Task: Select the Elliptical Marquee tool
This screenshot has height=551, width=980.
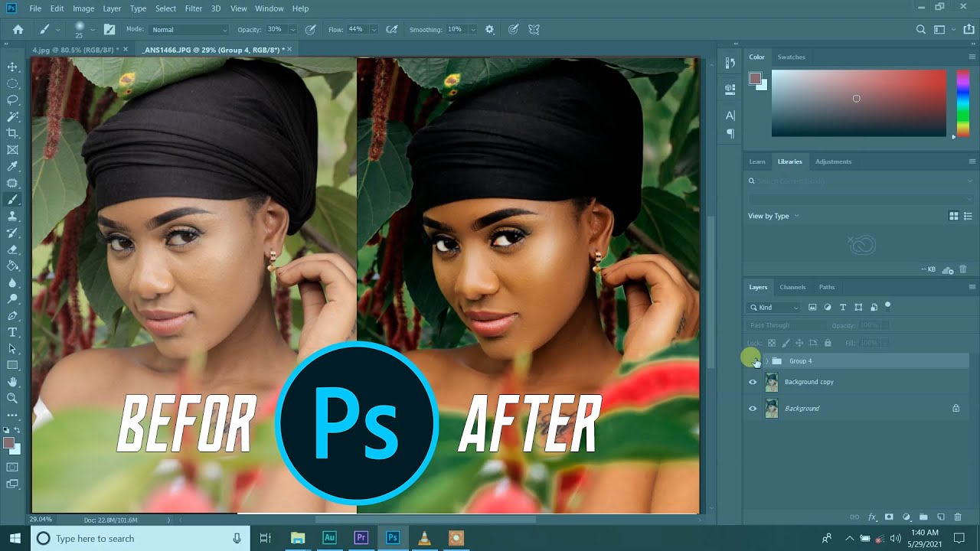Action: pos(12,83)
